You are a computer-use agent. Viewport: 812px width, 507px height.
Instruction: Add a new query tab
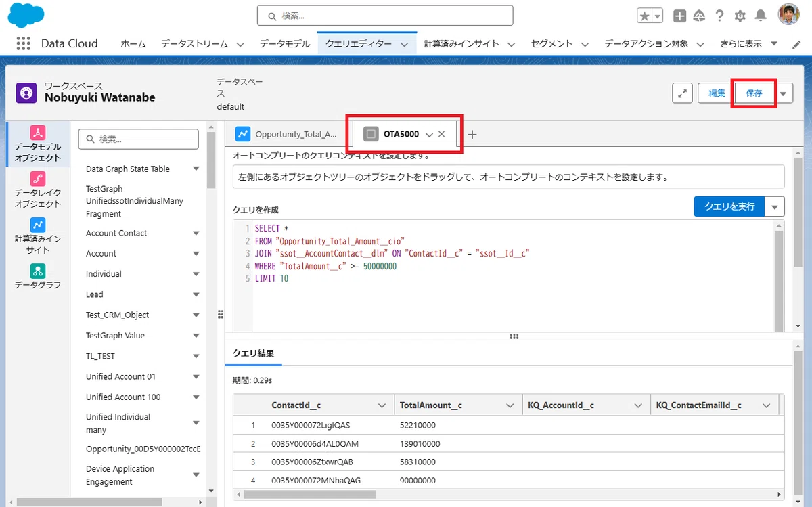click(x=472, y=134)
